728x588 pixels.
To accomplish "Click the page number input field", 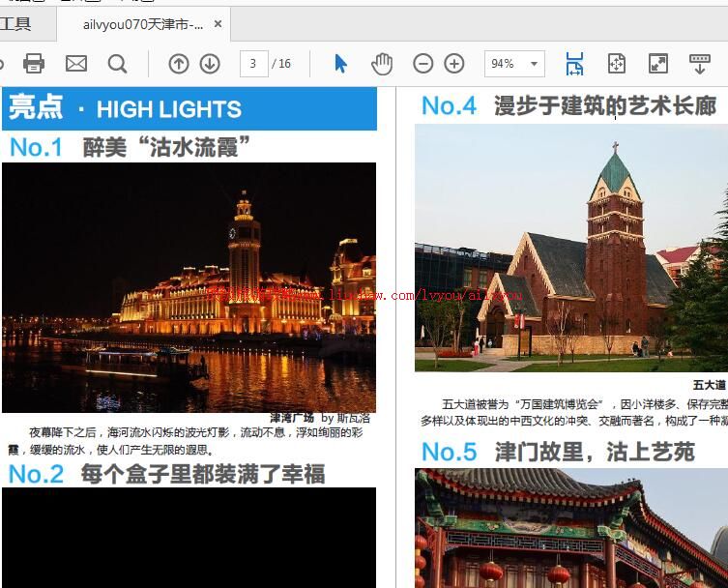I will pos(253,64).
